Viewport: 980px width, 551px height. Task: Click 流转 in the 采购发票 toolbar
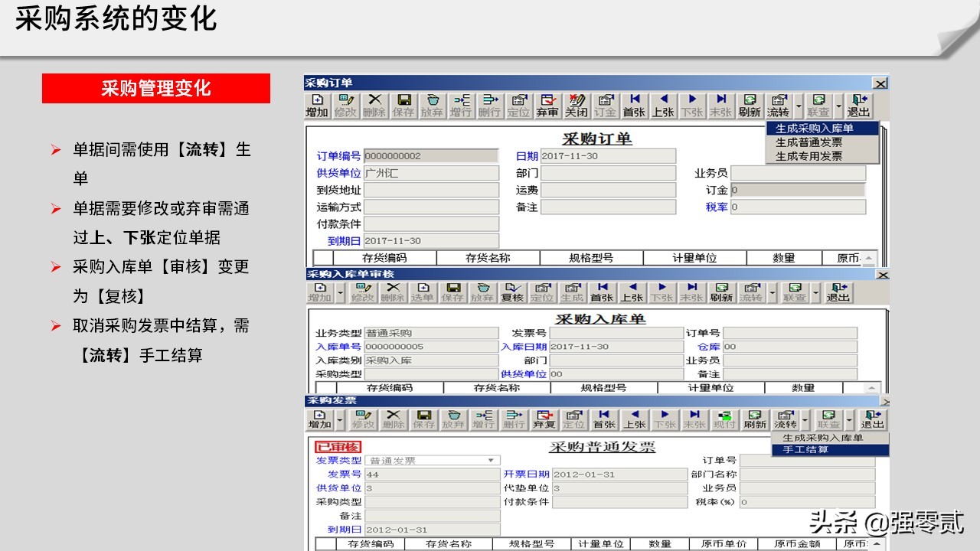coord(786,419)
